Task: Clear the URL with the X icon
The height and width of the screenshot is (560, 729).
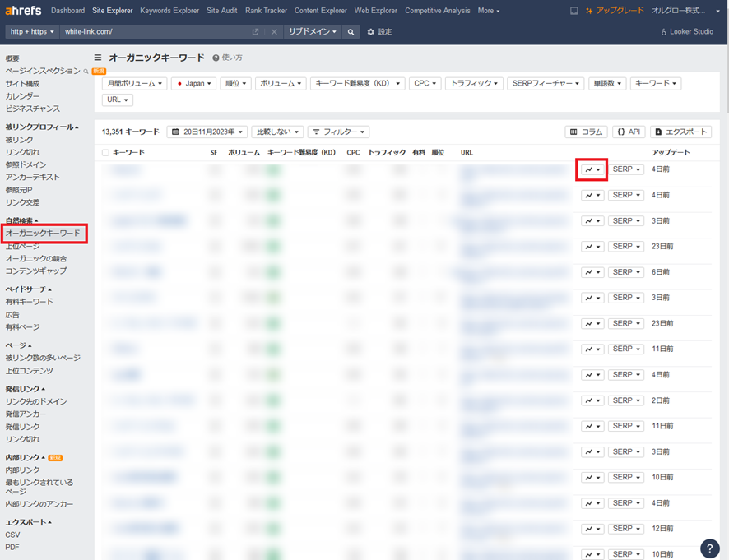Action: [274, 32]
